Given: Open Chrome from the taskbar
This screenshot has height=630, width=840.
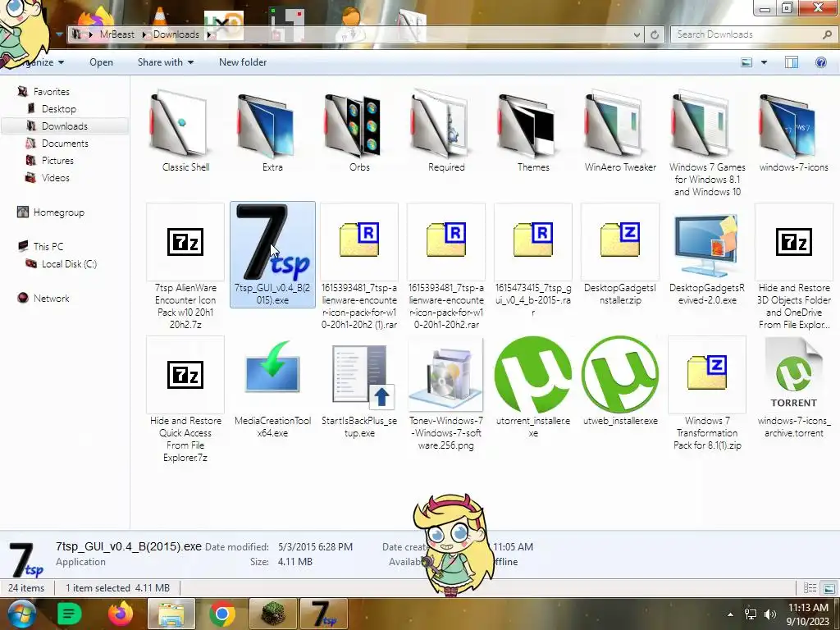Looking at the screenshot, I should pos(222,614).
